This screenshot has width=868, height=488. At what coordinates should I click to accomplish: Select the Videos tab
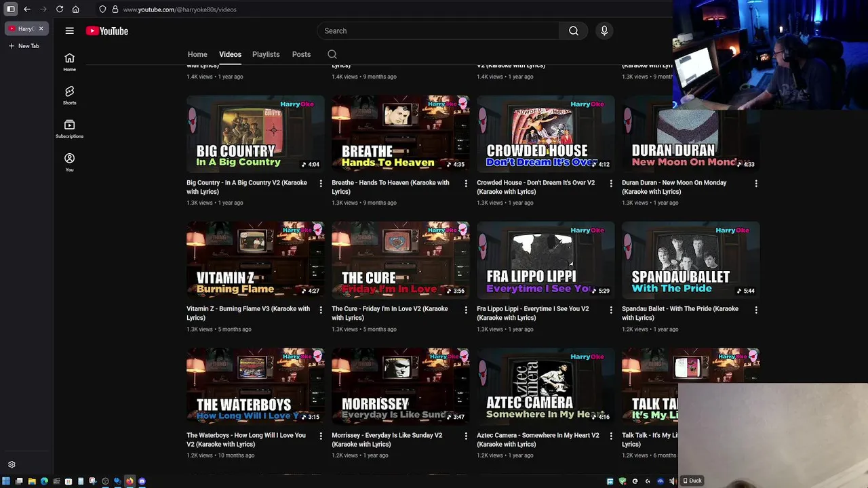tap(230, 54)
